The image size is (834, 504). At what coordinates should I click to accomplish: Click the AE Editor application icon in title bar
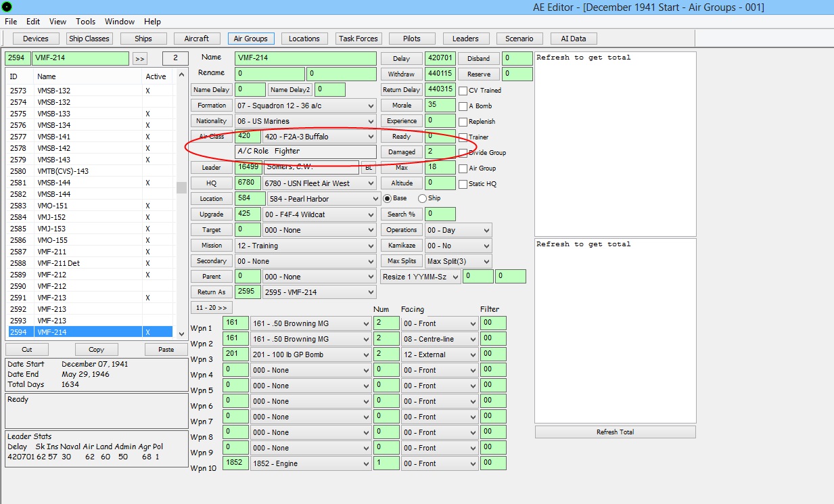(x=7, y=7)
